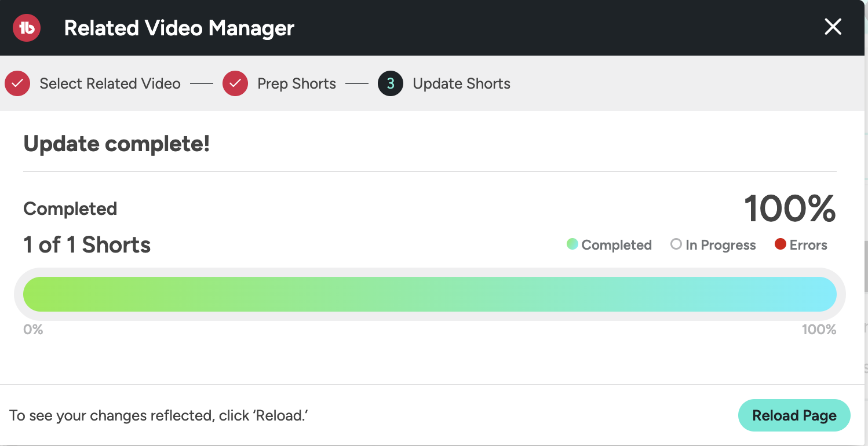Click the green progress bar
Image resolution: width=868 pixels, height=446 pixels.
pos(429,294)
